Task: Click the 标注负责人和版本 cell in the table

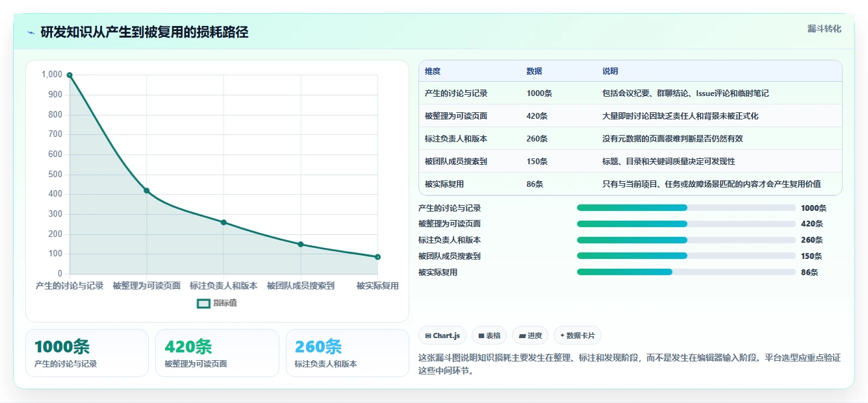Action: (456, 139)
